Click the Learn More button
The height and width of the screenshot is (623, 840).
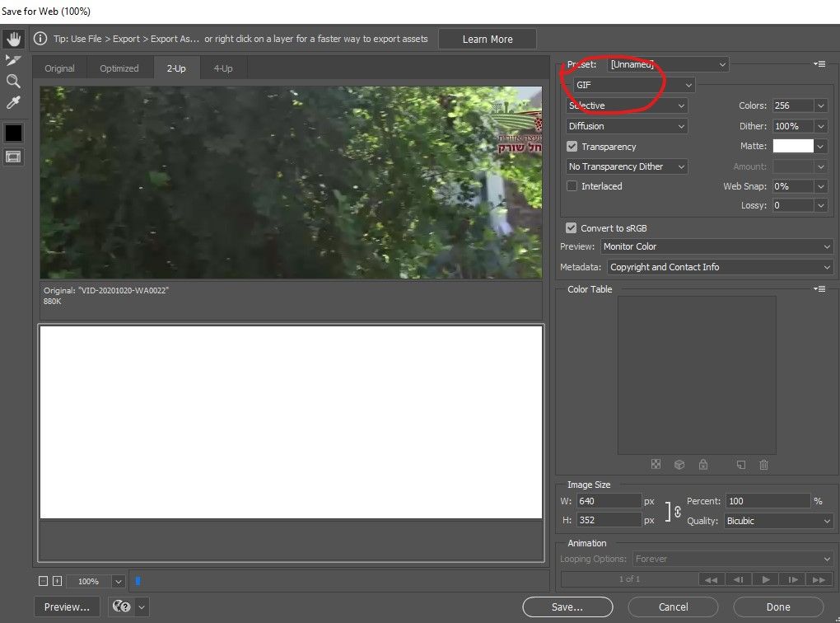pyautogui.click(x=488, y=39)
